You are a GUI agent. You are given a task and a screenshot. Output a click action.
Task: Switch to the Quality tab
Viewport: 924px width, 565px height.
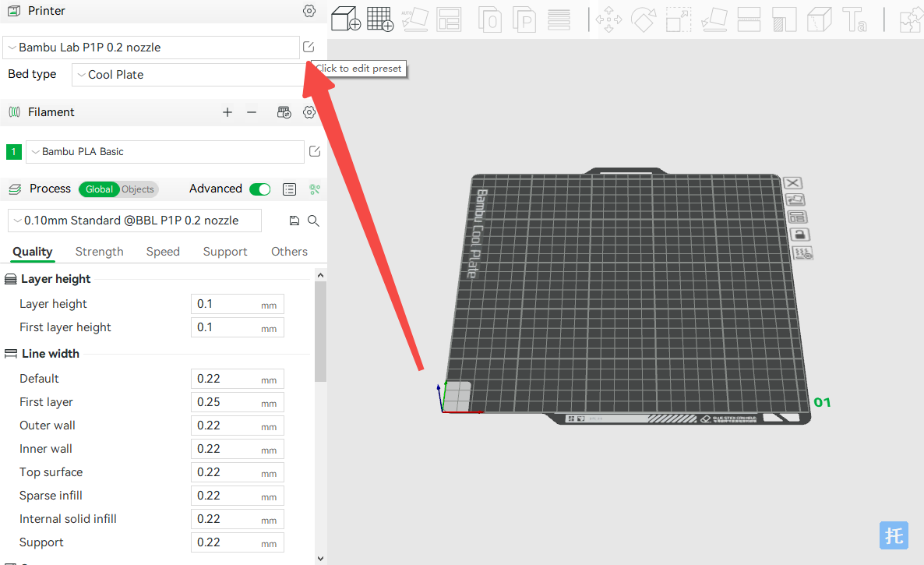pos(33,252)
